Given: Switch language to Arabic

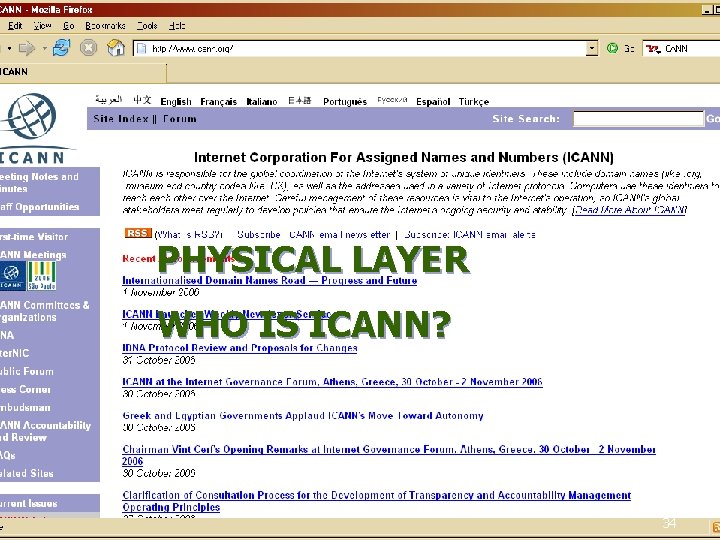Looking at the screenshot, I should [x=108, y=99].
